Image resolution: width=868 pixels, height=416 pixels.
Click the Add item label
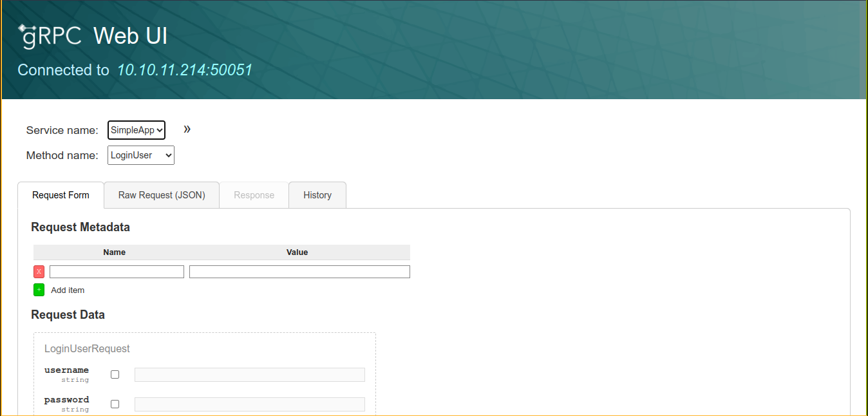pyautogui.click(x=68, y=290)
